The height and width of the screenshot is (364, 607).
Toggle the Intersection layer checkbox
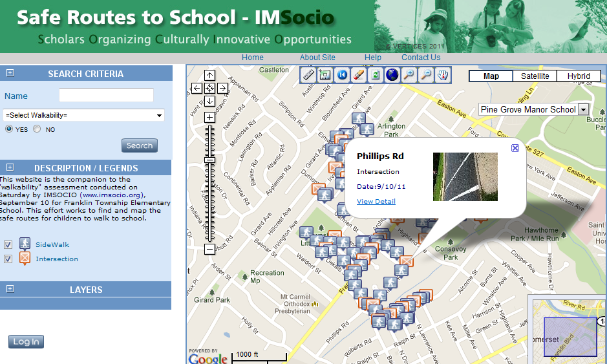click(x=8, y=259)
